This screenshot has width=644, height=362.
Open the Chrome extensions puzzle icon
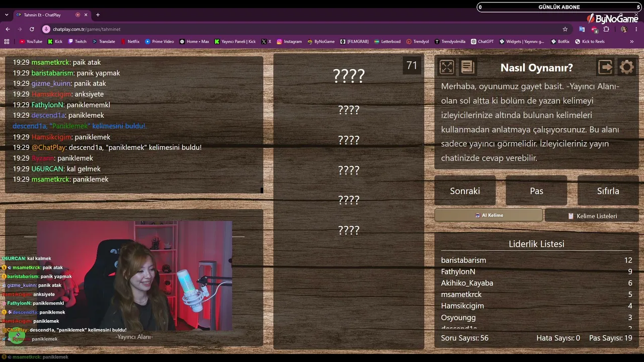[606, 29]
